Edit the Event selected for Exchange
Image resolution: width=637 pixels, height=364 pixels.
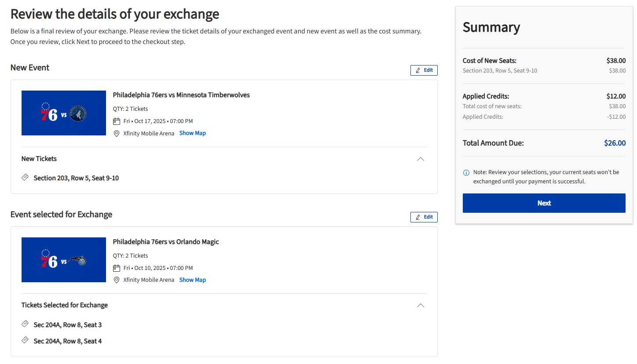pos(424,217)
